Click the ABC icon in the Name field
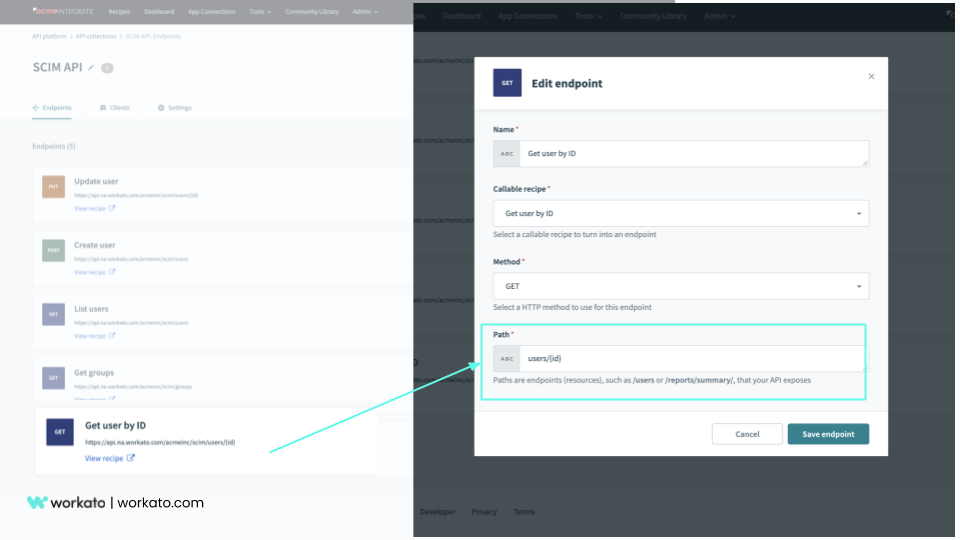960x540 pixels. (x=506, y=154)
